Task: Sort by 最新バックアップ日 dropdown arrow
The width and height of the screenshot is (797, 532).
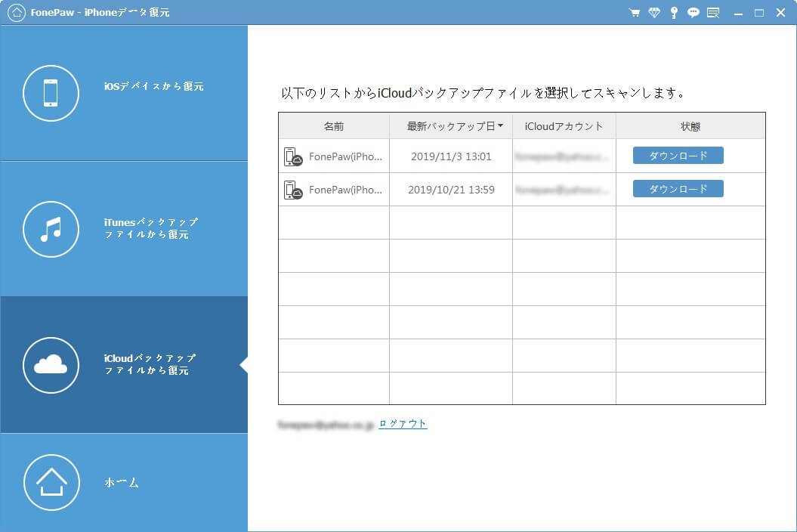Action: [501, 125]
